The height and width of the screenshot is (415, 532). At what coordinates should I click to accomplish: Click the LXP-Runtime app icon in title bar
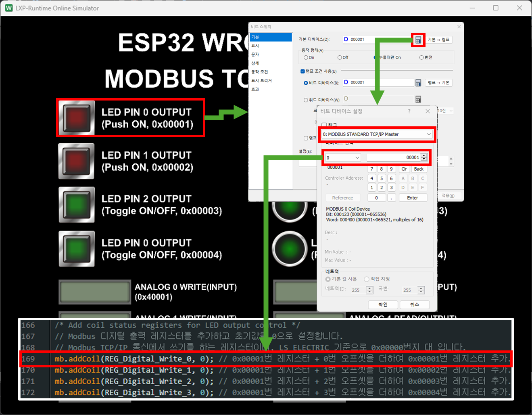pos(9,8)
